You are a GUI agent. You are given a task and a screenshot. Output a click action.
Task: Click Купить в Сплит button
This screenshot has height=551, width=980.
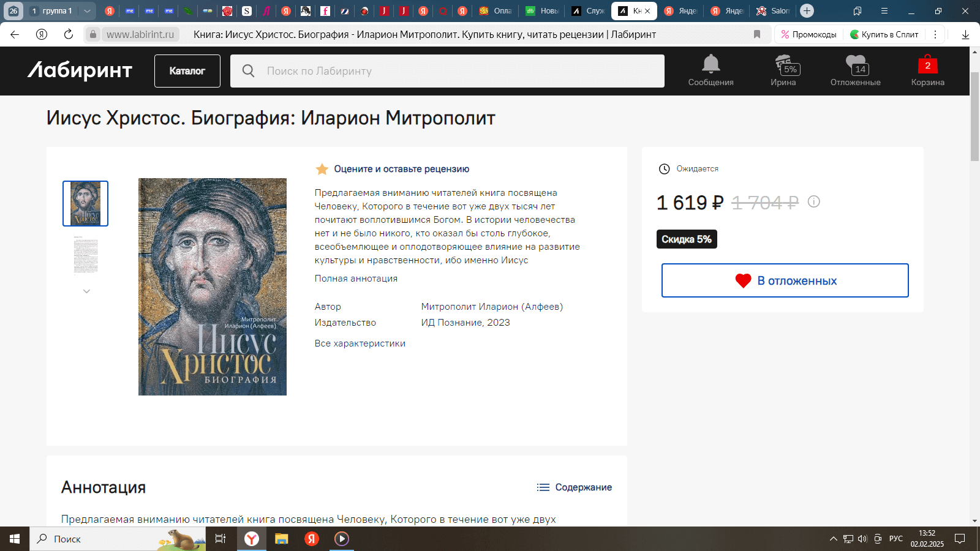(884, 34)
